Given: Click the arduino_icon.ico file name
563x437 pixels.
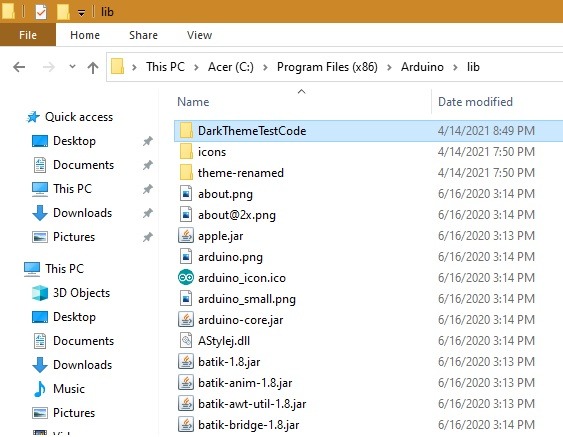Looking at the screenshot, I should click(x=242, y=278).
